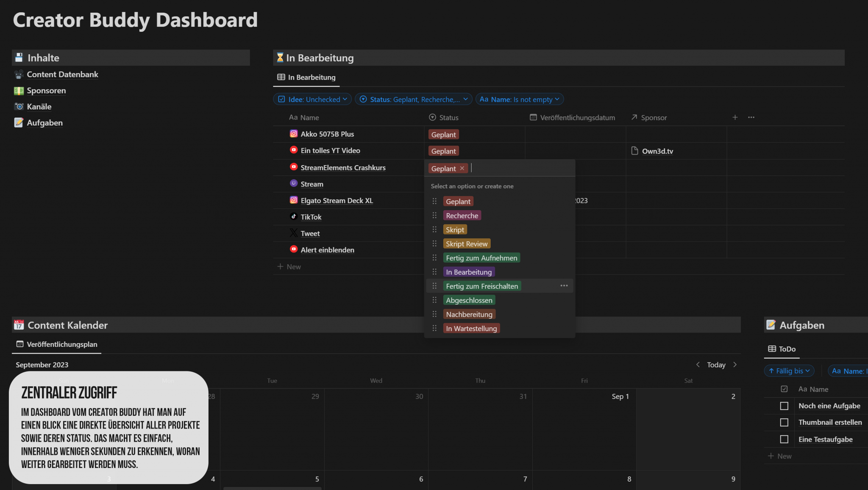The height and width of the screenshot is (490, 868).
Task: Tick the Thumbnail erstellen checkbox
Action: coord(784,422)
